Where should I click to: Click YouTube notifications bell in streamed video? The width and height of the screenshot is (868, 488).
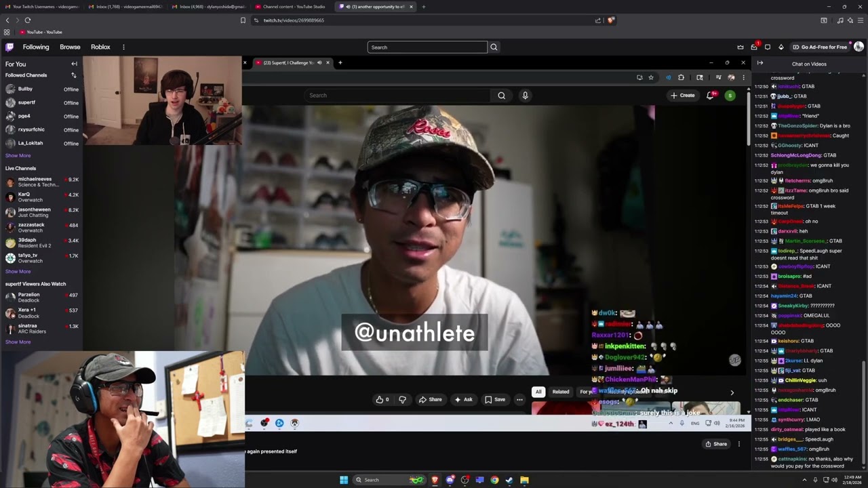coord(711,96)
